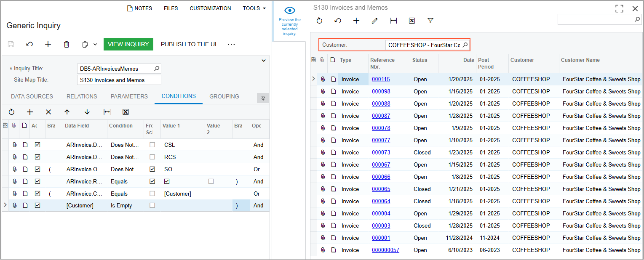Screen dimensions: 644x260
Task: Collapse the inquiry summary section chevron
Action: click(264, 61)
